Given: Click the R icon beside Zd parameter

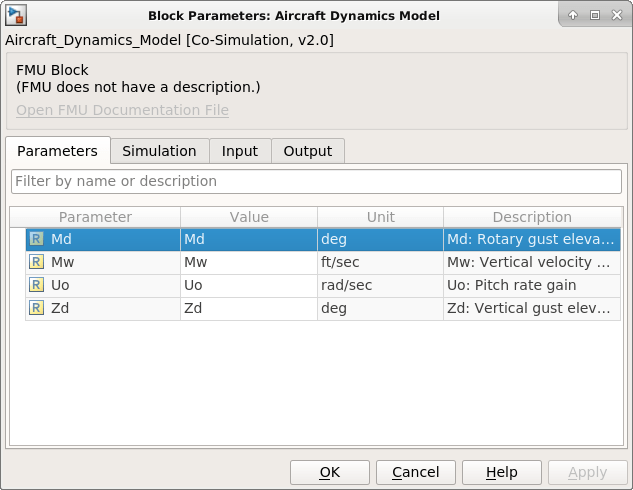Looking at the screenshot, I should point(36,308).
